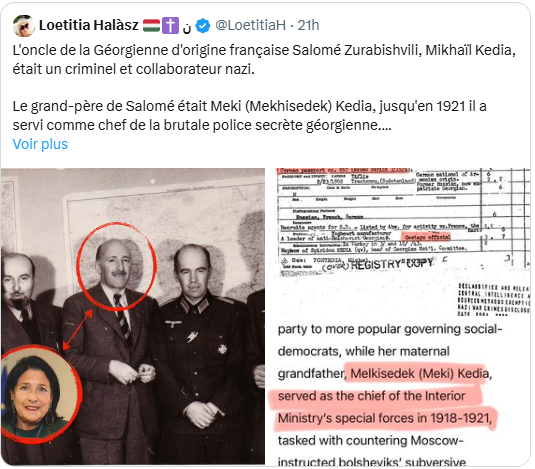Click the Arabic letter ن symbol
This screenshot has height=469, width=535.
pos(187,27)
